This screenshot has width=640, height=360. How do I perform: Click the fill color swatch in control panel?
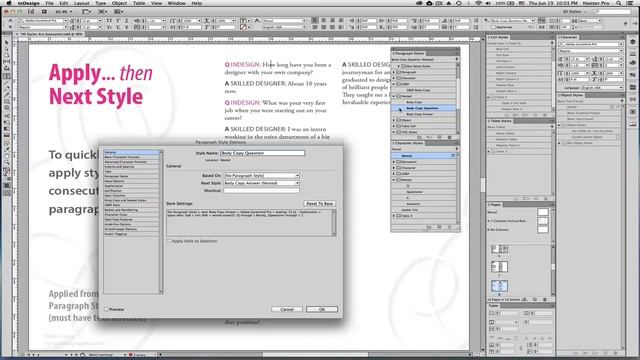tap(244, 20)
